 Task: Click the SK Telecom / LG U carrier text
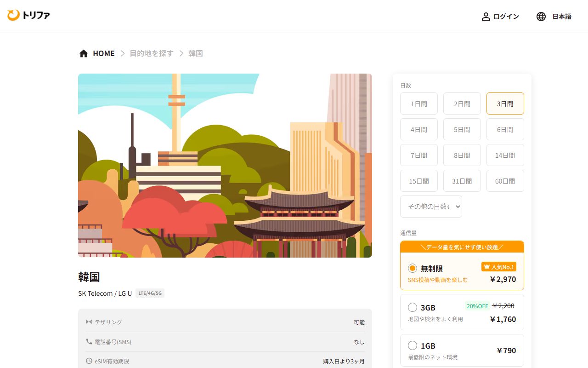pos(105,293)
